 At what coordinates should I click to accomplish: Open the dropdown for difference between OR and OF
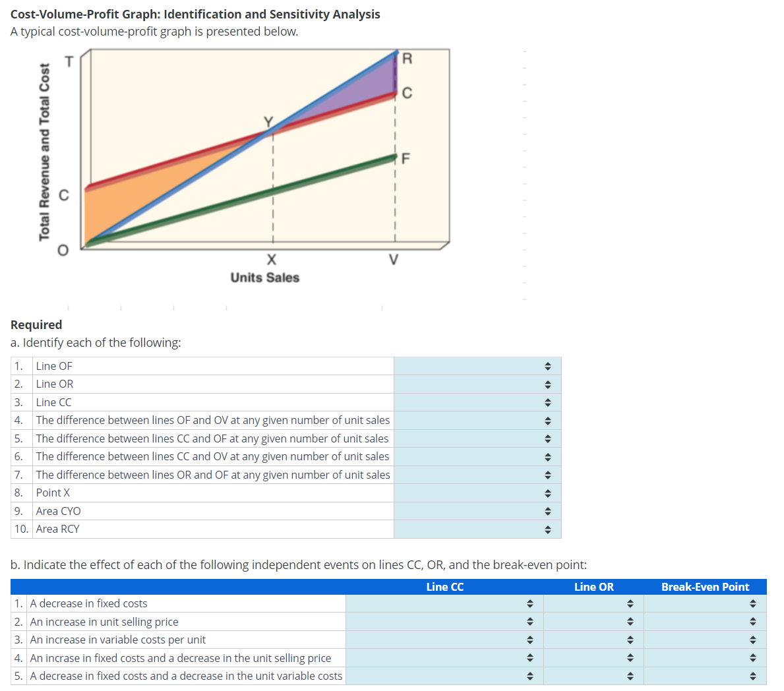pyautogui.click(x=547, y=474)
